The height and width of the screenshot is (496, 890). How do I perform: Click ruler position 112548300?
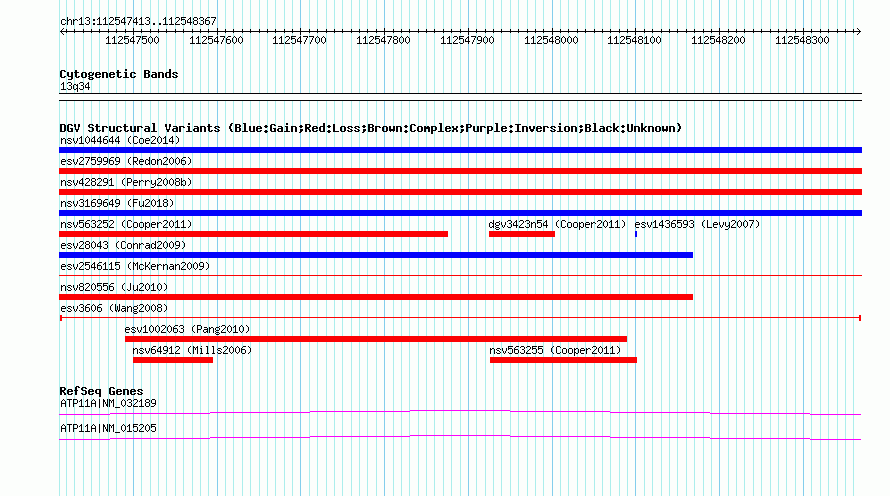pyautogui.click(x=803, y=40)
